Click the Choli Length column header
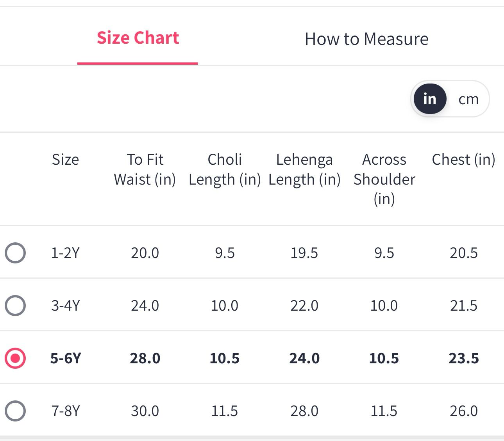The height and width of the screenshot is (441, 504). click(225, 169)
